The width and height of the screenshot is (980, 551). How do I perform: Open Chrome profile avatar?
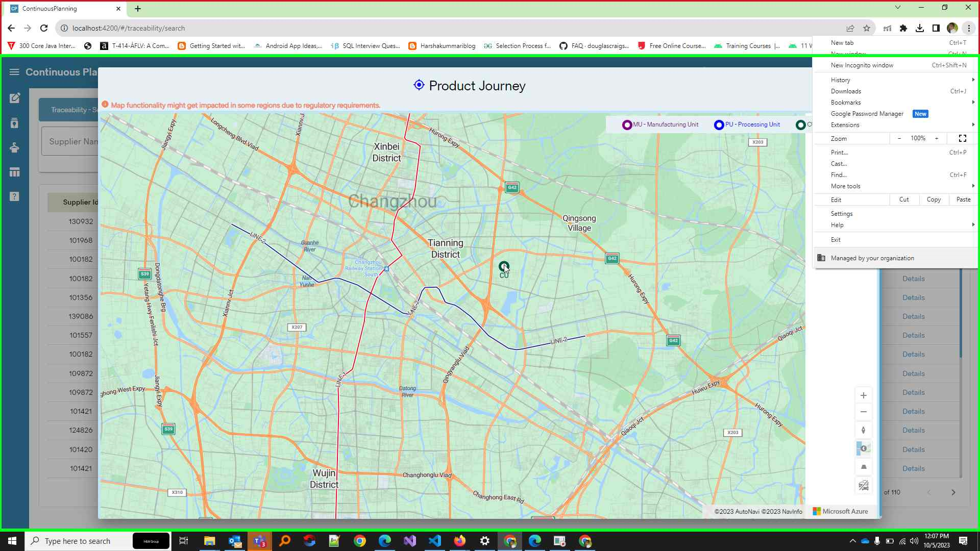[952, 28]
